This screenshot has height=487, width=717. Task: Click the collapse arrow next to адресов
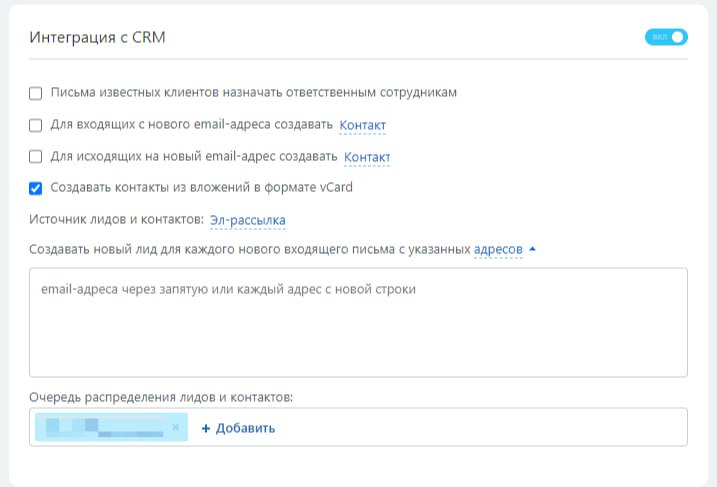click(533, 249)
